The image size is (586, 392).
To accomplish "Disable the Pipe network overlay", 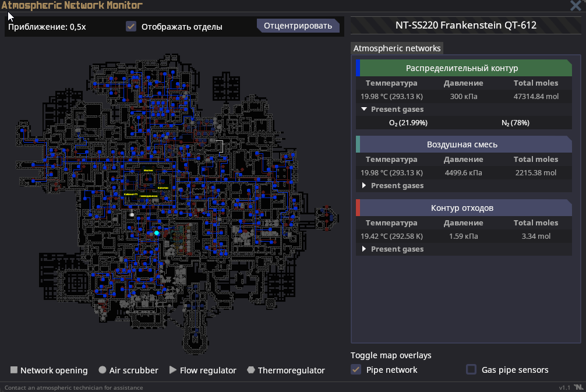I will point(356,370).
